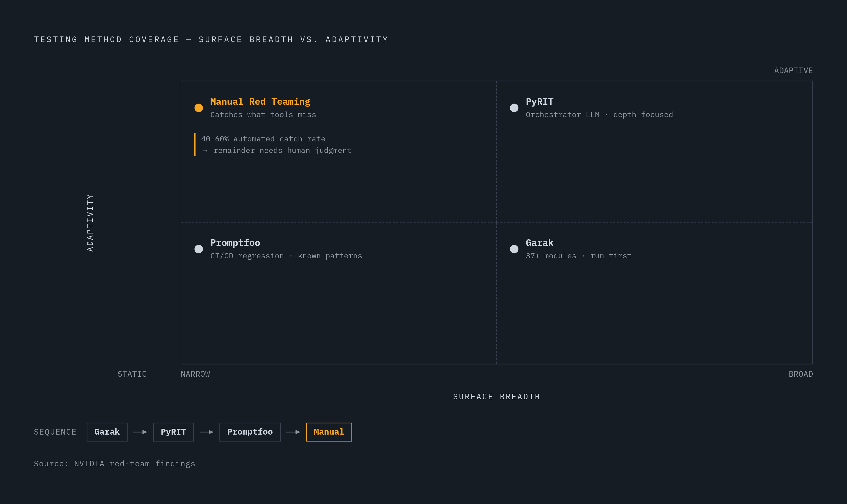
Task: Click the STATIC axis label
Action: point(132,374)
